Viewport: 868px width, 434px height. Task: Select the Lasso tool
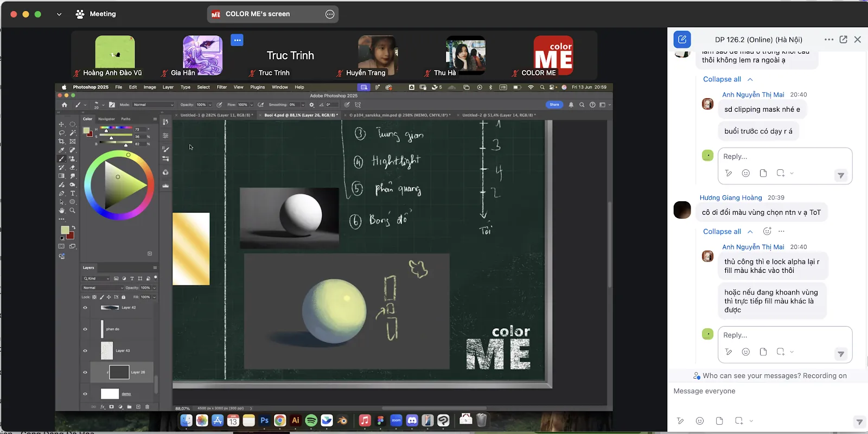[61, 133]
